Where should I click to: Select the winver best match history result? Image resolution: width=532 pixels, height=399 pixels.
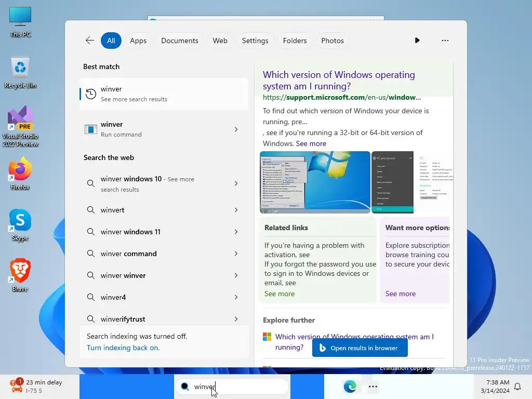click(164, 94)
